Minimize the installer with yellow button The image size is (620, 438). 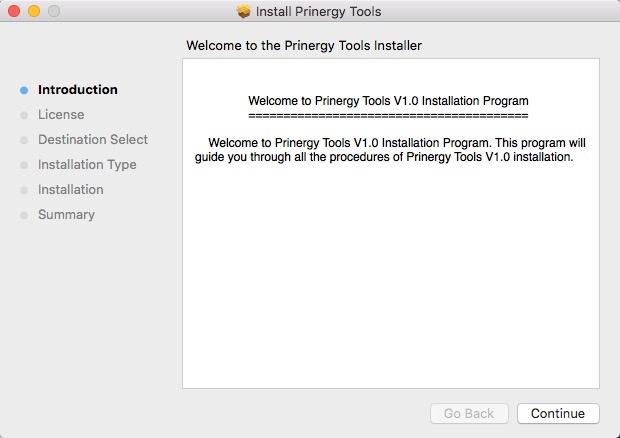tap(33, 12)
